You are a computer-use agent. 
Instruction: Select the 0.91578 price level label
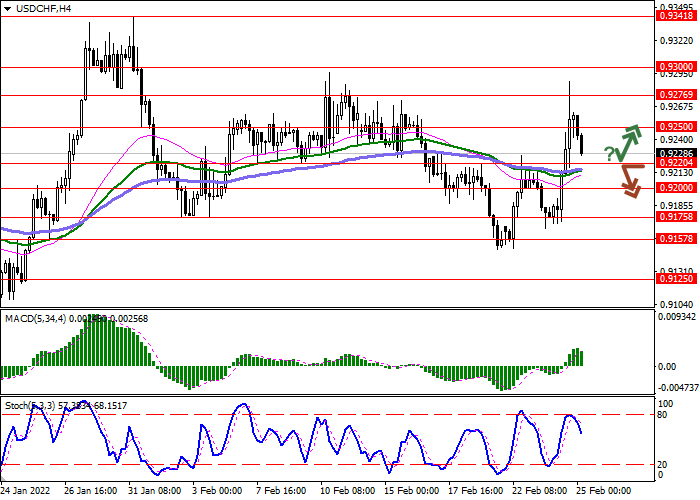tap(676, 239)
